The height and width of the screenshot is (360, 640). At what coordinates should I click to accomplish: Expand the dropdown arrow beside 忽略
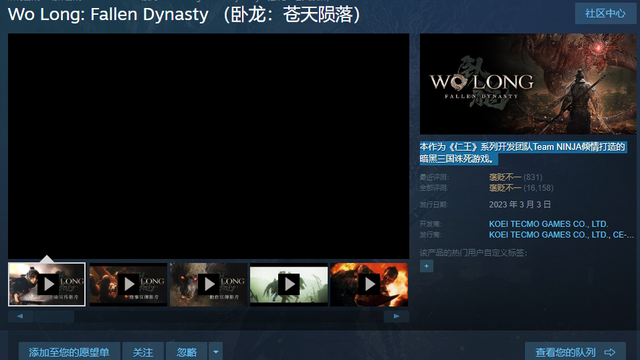click(x=216, y=352)
